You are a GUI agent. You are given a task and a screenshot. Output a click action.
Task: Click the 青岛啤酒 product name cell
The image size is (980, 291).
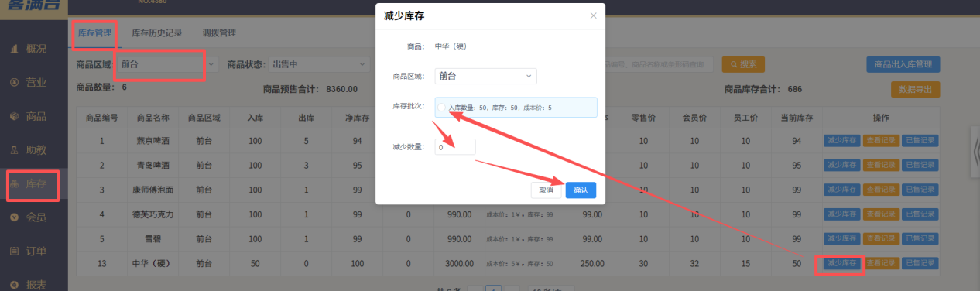[x=152, y=165]
